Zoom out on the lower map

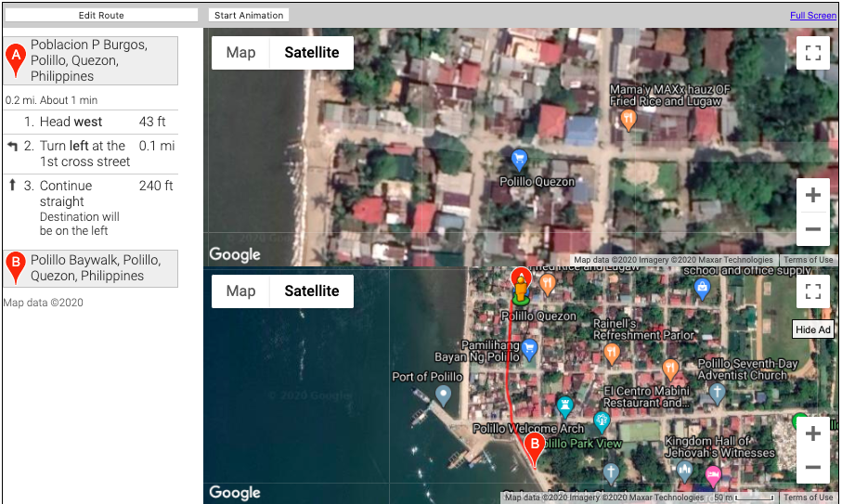point(813,468)
